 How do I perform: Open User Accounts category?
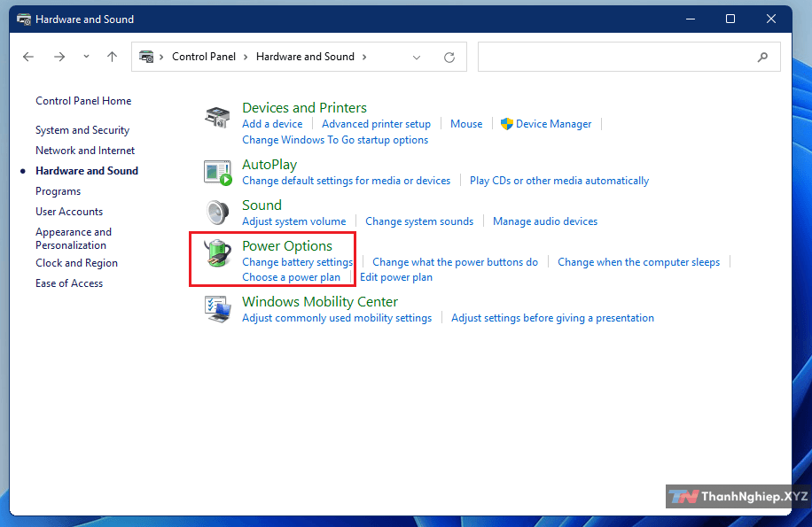point(69,212)
